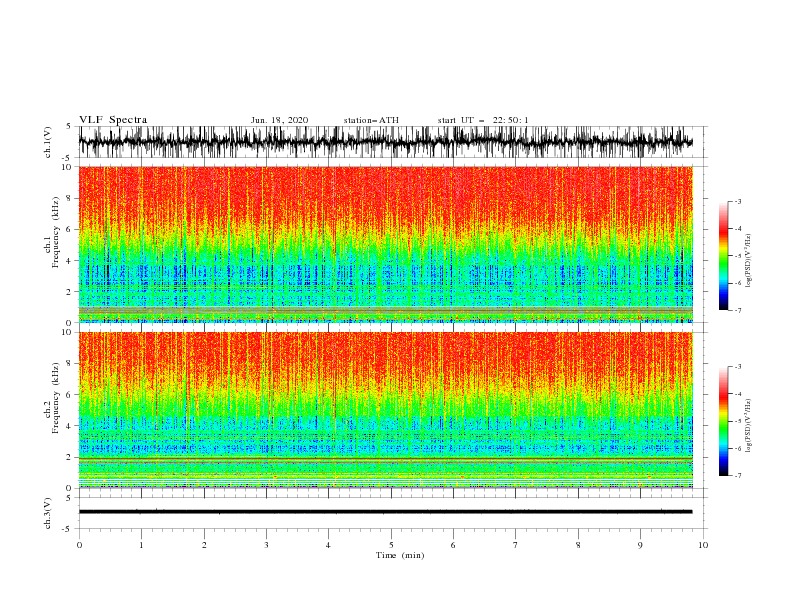This screenshot has width=792, height=612.
Task: Click the 'ch.3(V)' waveform axis label
Action: tap(48, 513)
